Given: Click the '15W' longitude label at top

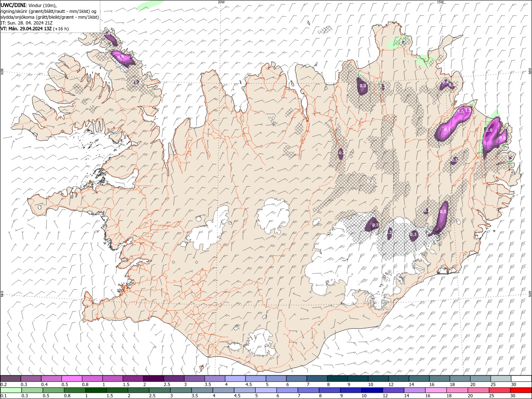Looking at the screenshot, I should [x=440, y=2].
